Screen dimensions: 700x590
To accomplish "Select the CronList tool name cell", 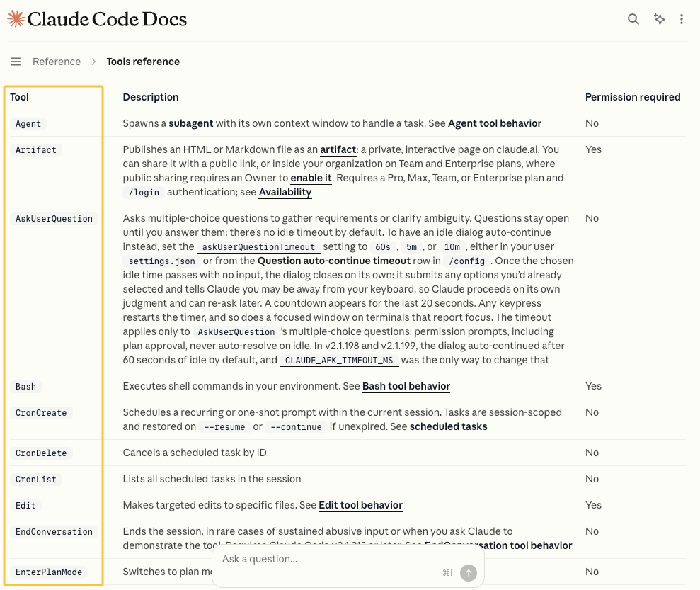I will click(35, 480).
